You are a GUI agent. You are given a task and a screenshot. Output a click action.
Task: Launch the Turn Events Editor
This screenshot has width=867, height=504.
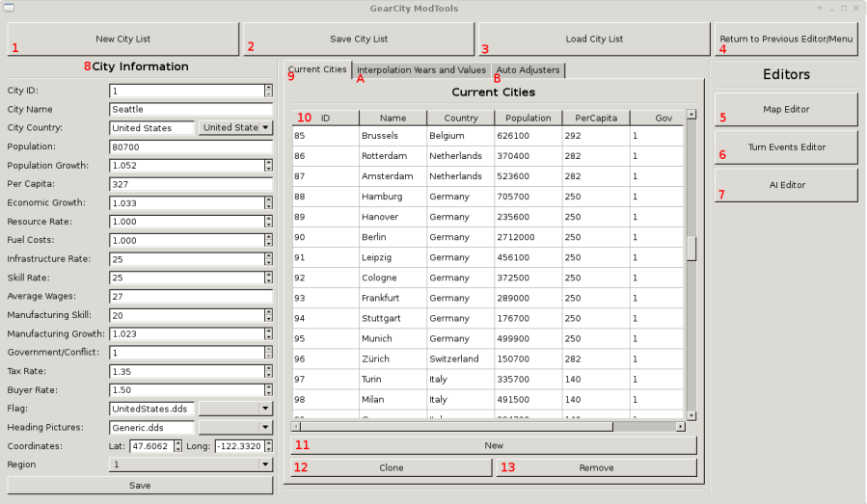tap(785, 147)
